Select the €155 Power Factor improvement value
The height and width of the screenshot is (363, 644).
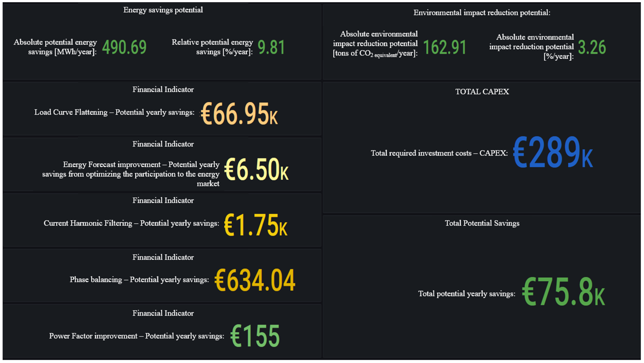pos(255,336)
